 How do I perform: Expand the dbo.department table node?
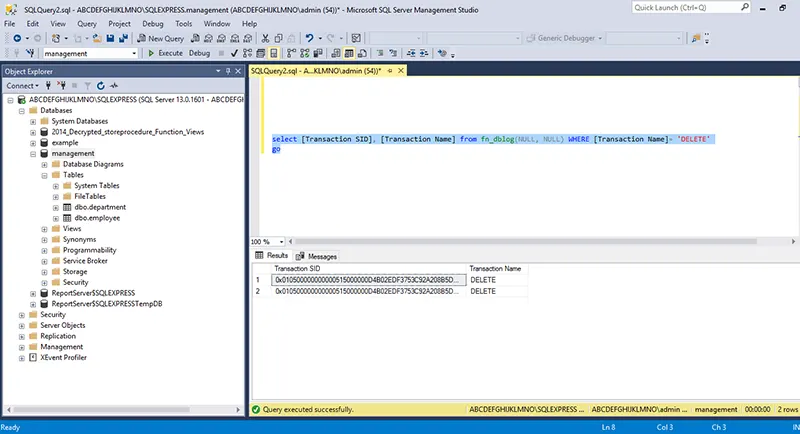tap(56, 208)
